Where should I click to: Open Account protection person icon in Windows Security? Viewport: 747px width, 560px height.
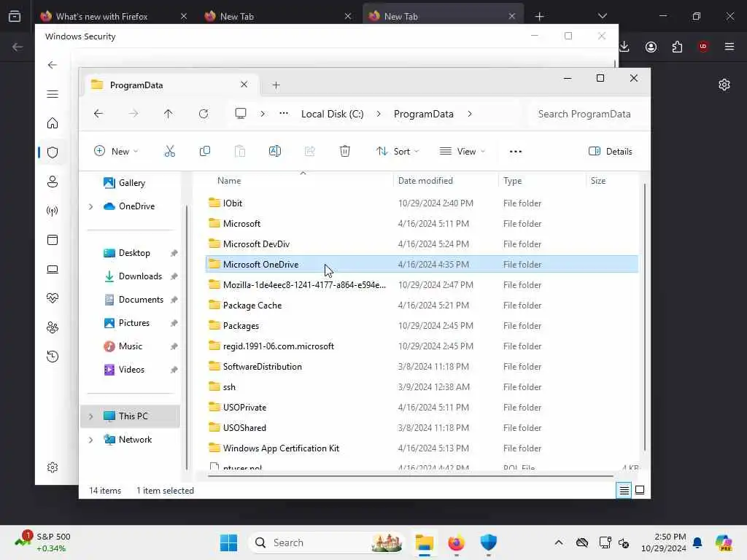[x=53, y=182]
